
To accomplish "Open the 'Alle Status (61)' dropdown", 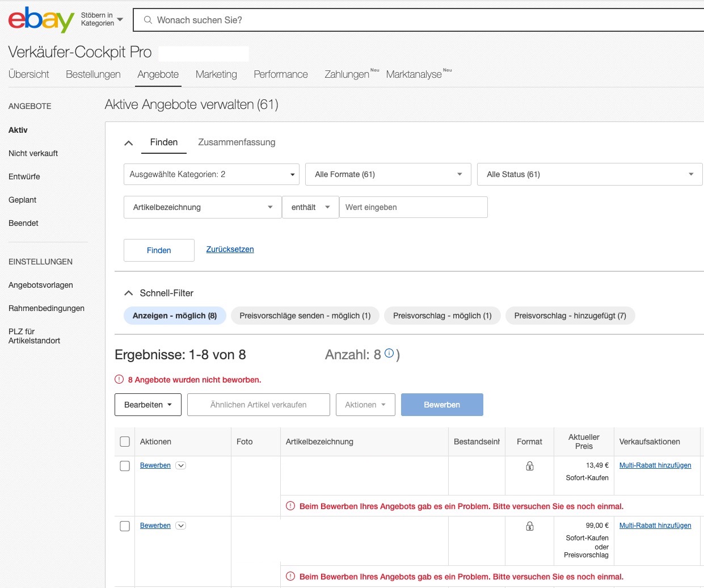I will pyautogui.click(x=590, y=174).
